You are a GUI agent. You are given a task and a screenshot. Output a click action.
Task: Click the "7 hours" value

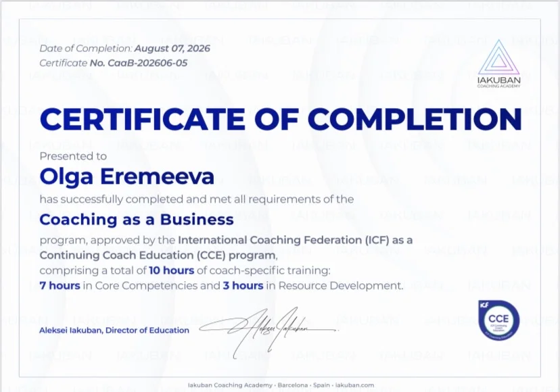tap(60, 286)
